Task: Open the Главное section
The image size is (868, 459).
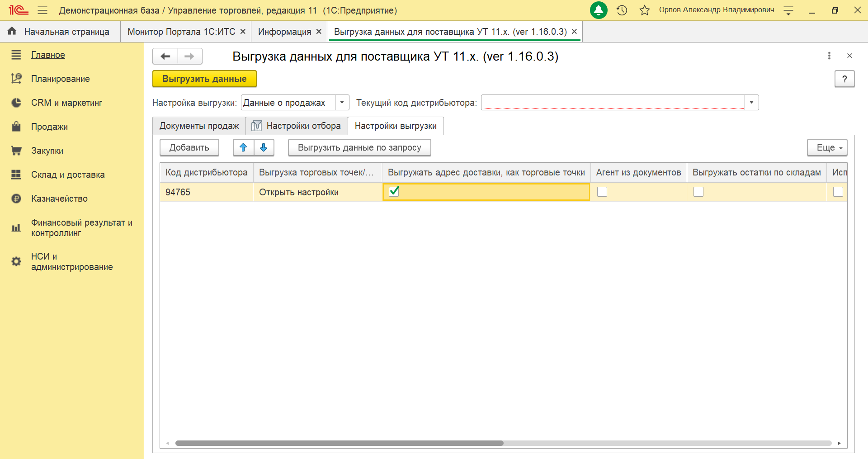Action: pos(48,55)
